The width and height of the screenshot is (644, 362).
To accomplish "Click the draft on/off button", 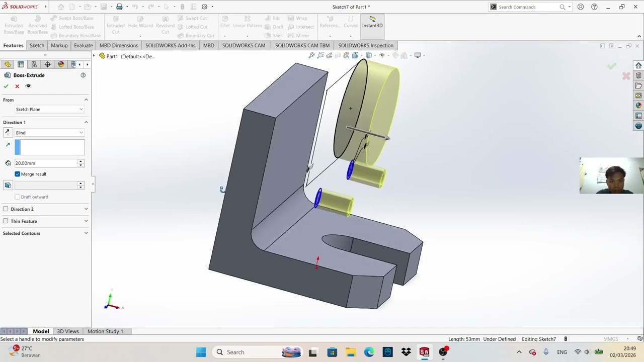I will pos(8,185).
